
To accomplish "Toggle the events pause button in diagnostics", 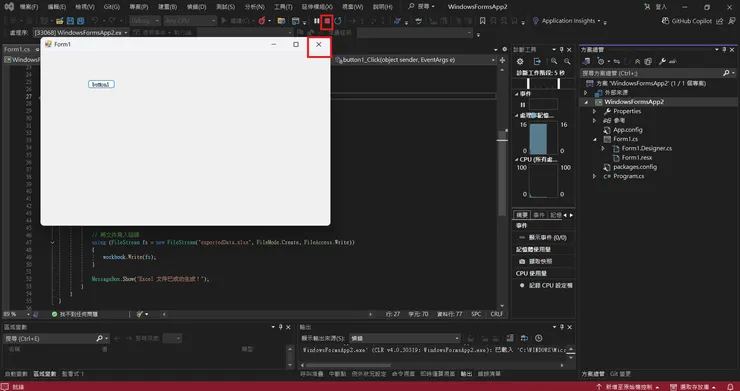I will point(522,104).
